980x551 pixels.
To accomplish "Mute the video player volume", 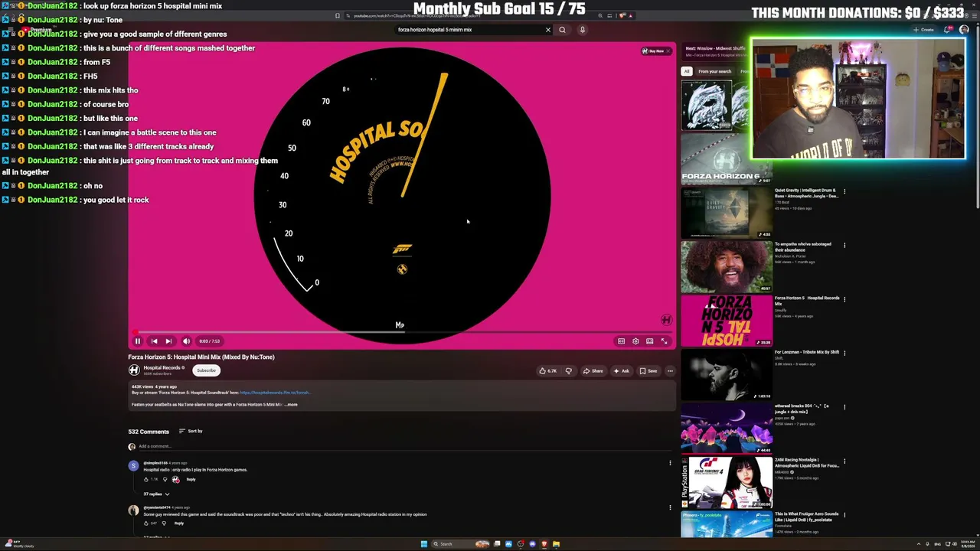I will click(x=186, y=341).
